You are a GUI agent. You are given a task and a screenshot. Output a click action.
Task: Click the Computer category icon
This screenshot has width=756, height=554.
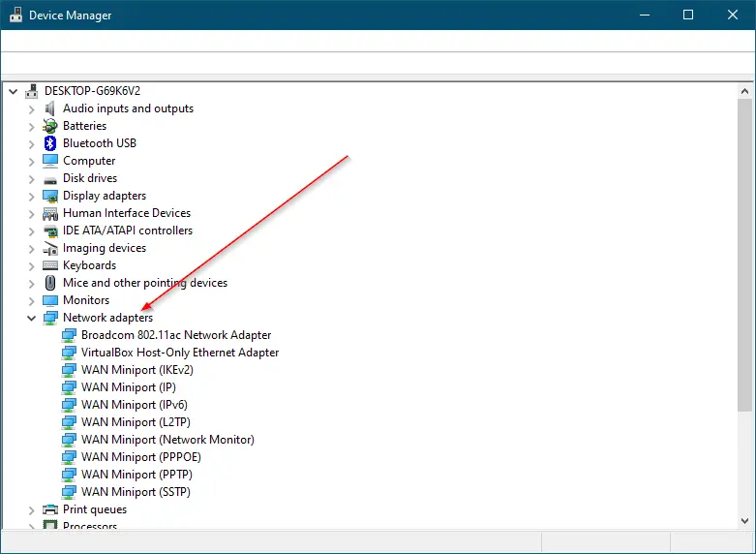click(50, 161)
